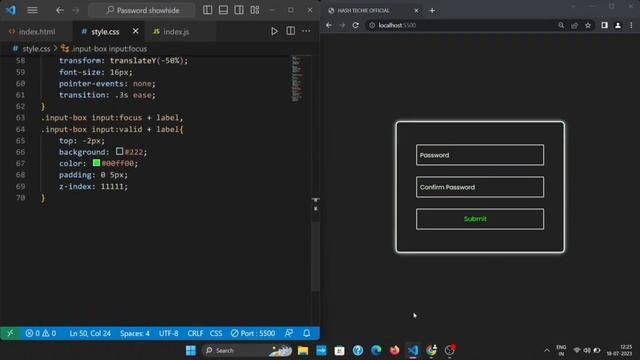Toggle the bottom panel layout icon

pyautogui.click(x=223, y=10)
